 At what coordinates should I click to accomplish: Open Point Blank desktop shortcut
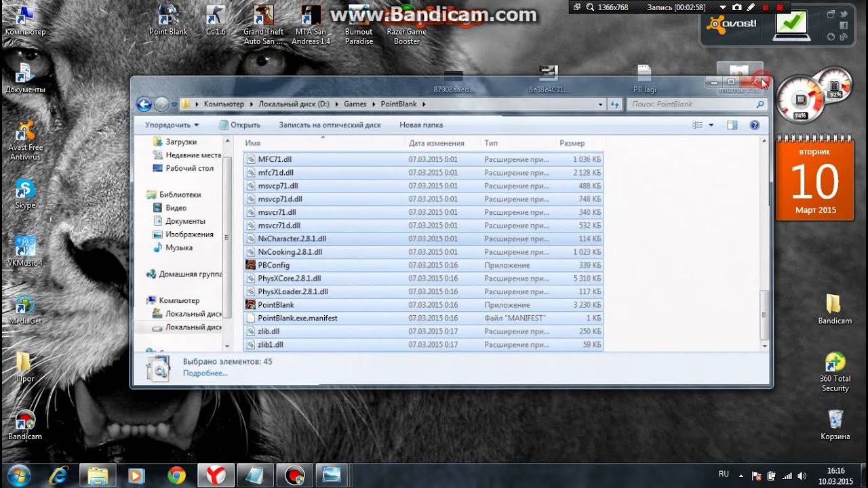click(168, 20)
